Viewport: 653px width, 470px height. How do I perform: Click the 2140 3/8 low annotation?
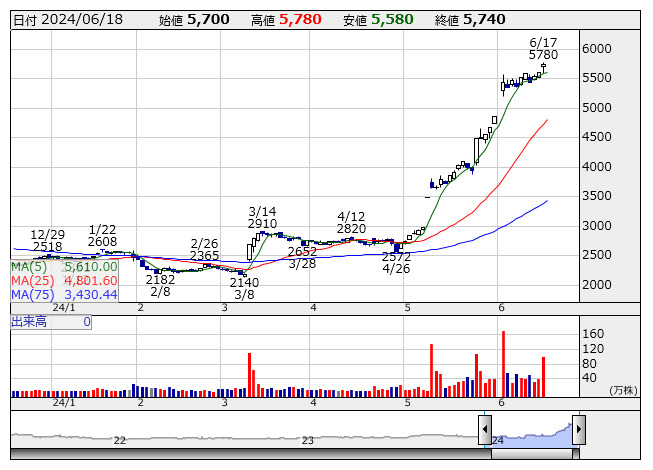(244, 288)
